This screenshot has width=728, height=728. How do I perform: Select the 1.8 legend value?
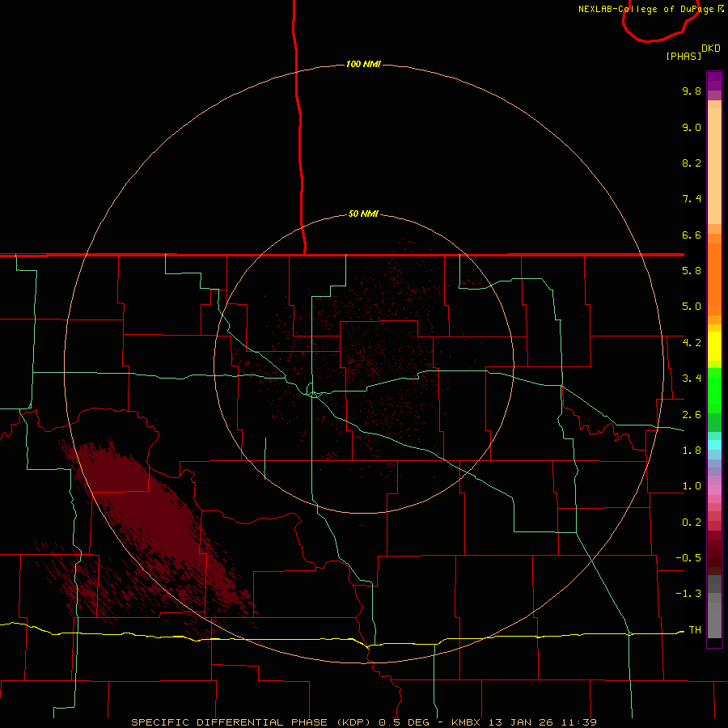(x=692, y=451)
